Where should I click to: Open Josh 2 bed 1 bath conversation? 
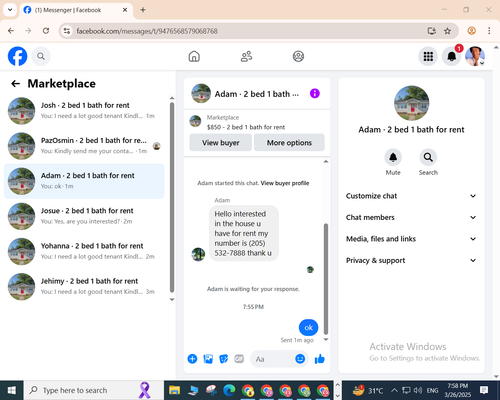(84, 111)
